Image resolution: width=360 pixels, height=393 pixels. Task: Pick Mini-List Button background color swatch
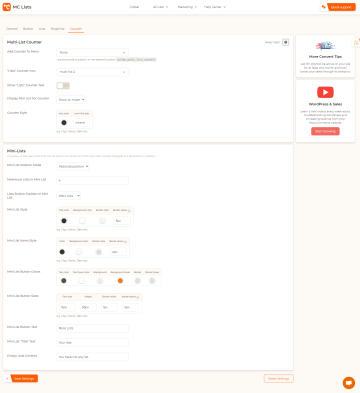[100, 281]
